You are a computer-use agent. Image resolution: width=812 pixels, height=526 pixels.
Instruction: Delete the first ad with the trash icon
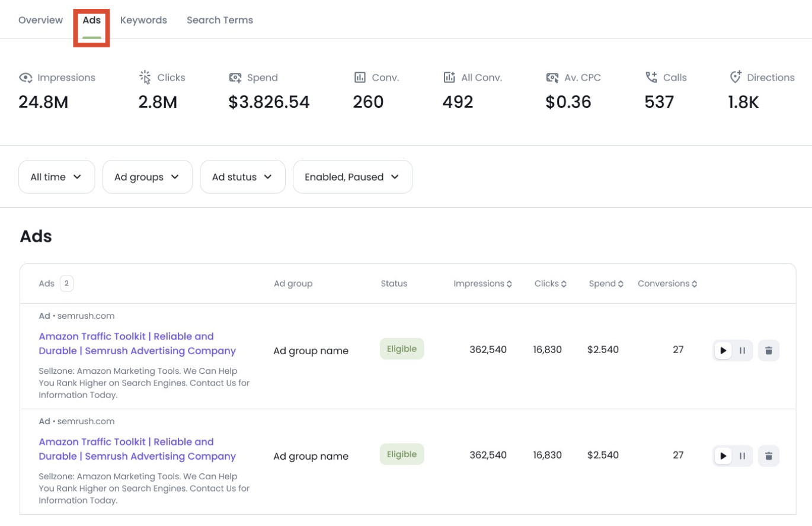point(769,350)
